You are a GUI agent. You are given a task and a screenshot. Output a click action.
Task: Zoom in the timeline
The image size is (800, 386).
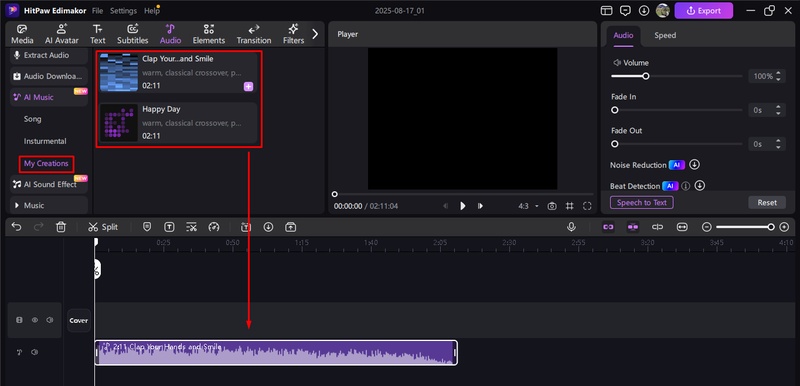(x=785, y=227)
